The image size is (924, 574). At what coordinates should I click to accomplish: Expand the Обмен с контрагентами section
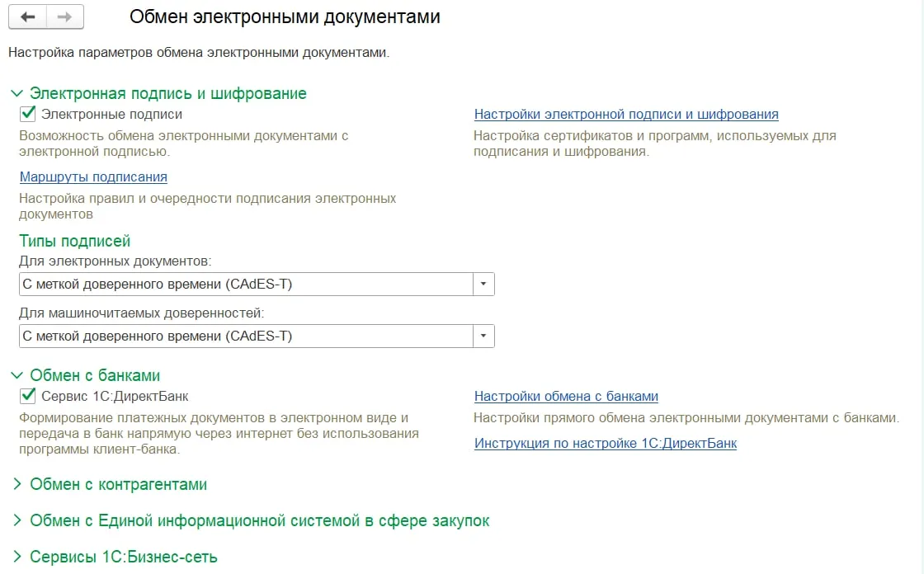point(17,485)
